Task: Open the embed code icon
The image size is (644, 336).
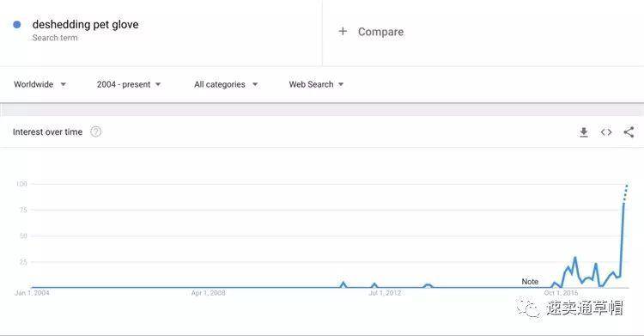Action: [606, 132]
